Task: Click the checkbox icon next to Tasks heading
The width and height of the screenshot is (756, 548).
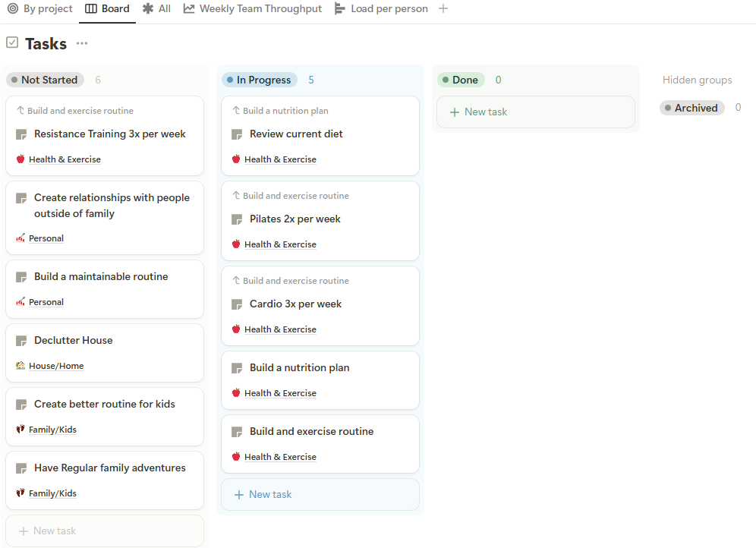Action: (12, 43)
